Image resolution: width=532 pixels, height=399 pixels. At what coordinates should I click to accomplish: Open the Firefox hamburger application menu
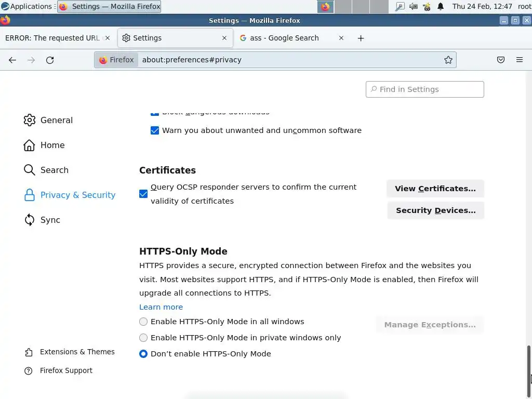[519, 60]
